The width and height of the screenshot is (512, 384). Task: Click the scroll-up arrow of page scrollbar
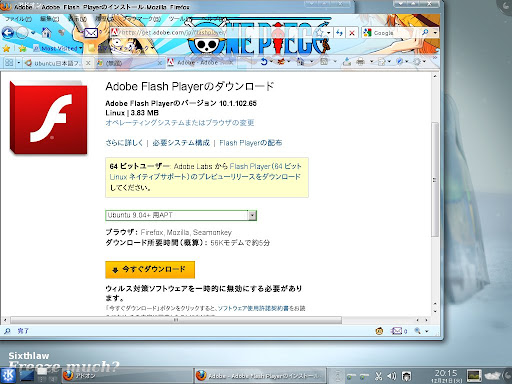[435, 76]
